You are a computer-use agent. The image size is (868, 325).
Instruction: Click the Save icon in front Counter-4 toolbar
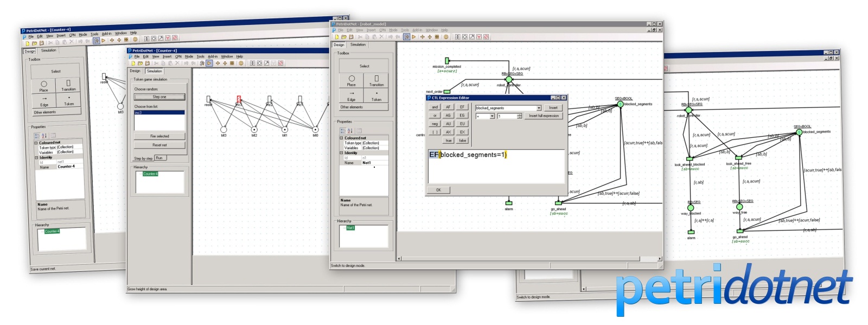pos(147,63)
